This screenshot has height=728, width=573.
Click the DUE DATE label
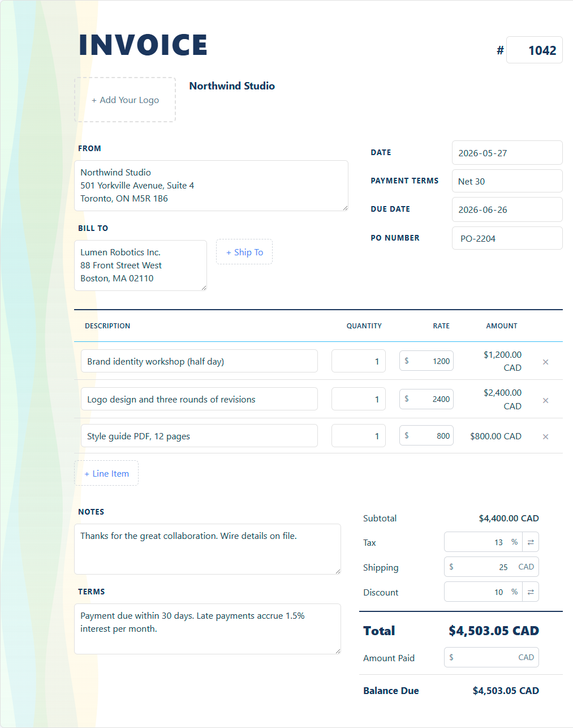click(x=390, y=209)
